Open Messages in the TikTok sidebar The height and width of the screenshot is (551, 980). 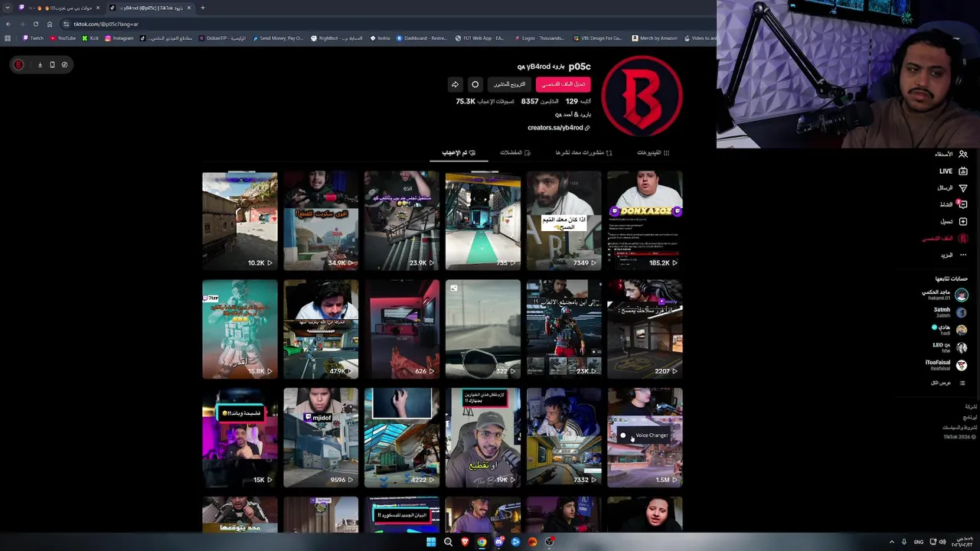pos(952,187)
